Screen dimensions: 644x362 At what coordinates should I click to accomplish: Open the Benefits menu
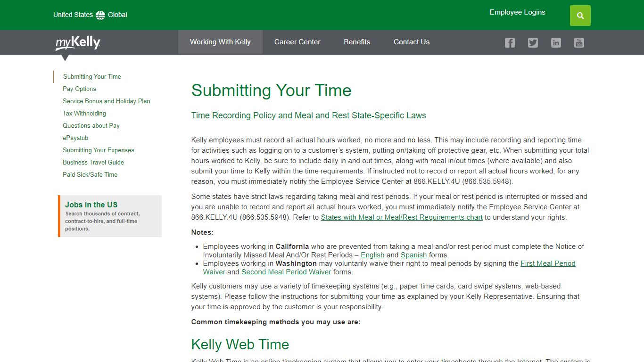tap(357, 42)
